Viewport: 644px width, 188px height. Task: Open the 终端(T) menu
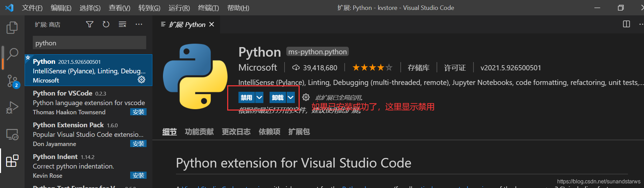coord(208,8)
